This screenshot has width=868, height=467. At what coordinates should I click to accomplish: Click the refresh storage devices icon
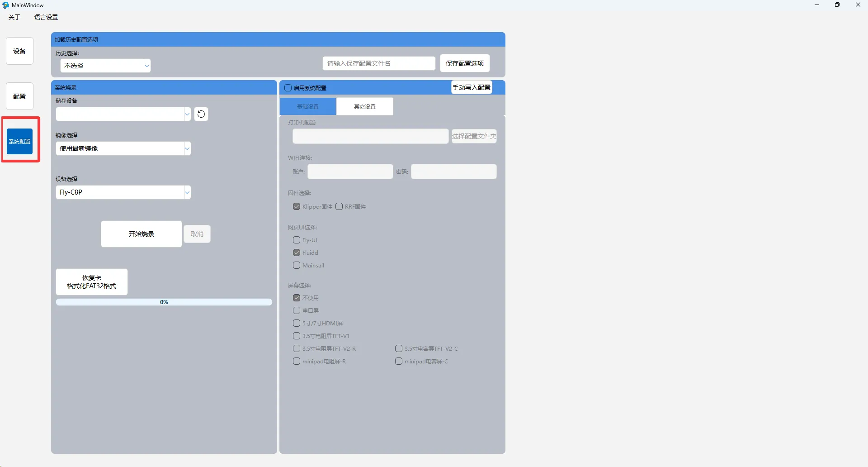click(x=201, y=114)
